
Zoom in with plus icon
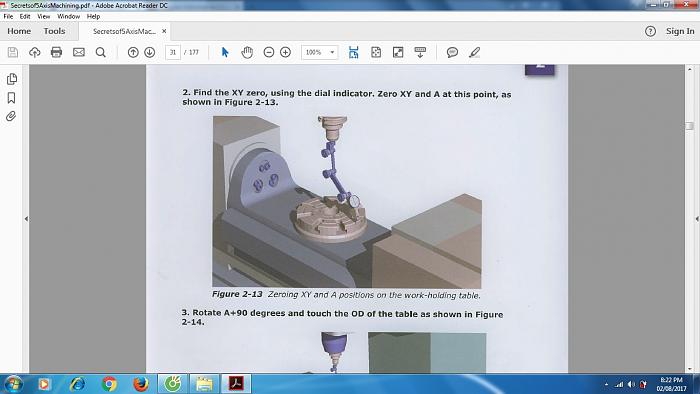pyautogui.click(x=286, y=52)
